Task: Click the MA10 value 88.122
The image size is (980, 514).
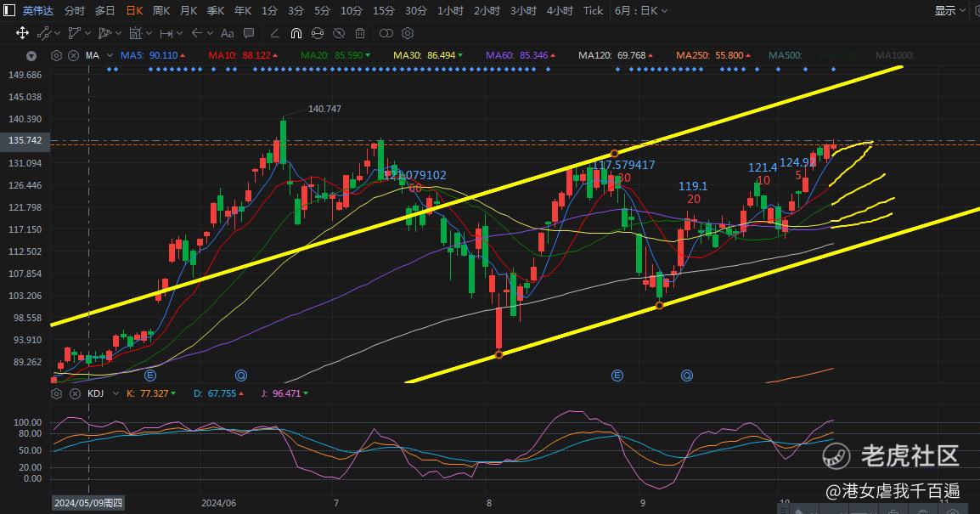Action: click(256, 56)
